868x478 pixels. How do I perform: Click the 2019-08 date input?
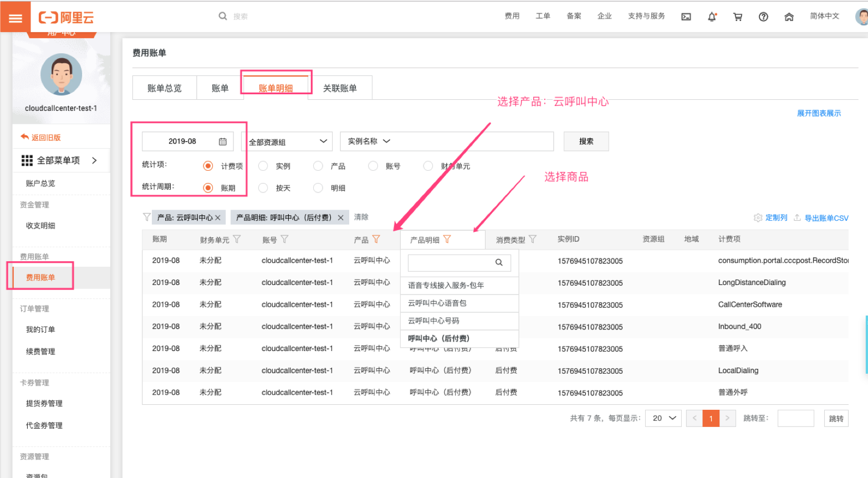point(188,141)
